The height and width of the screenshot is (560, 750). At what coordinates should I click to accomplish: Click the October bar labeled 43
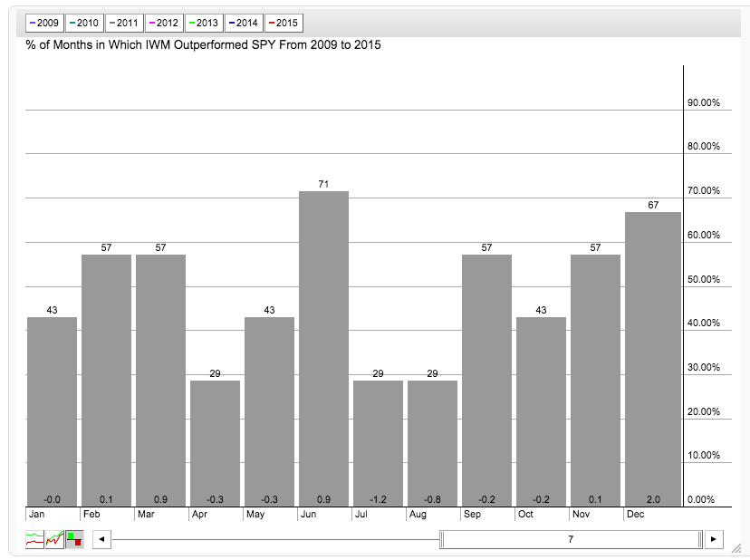click(541, 411)
